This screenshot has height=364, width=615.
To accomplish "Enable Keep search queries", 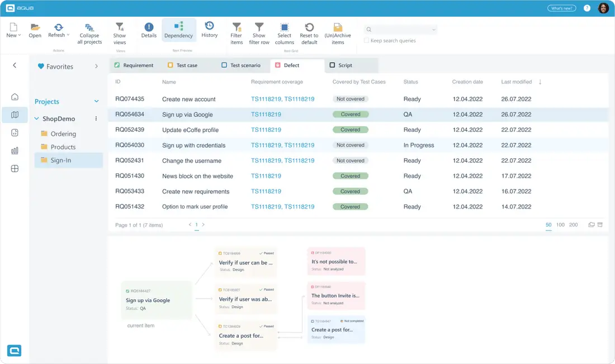I will pos(367,40).
